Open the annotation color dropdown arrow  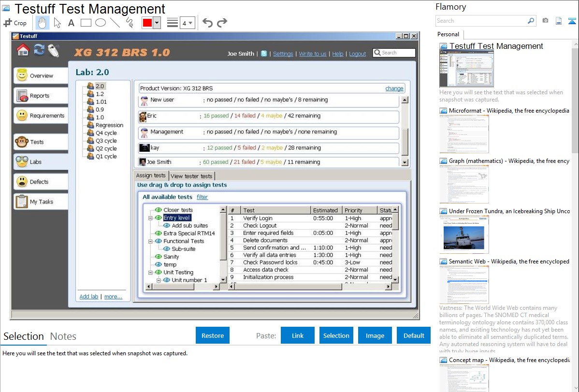click(157, 23)
